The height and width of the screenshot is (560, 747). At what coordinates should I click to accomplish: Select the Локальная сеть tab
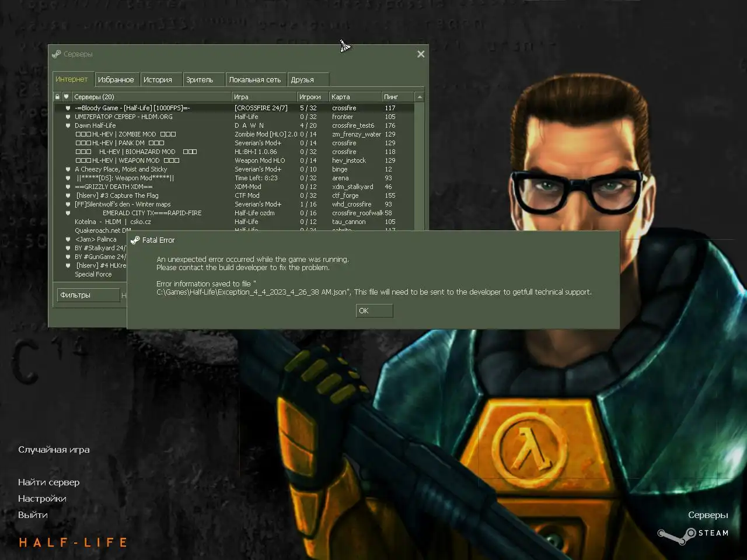(254, 80)
